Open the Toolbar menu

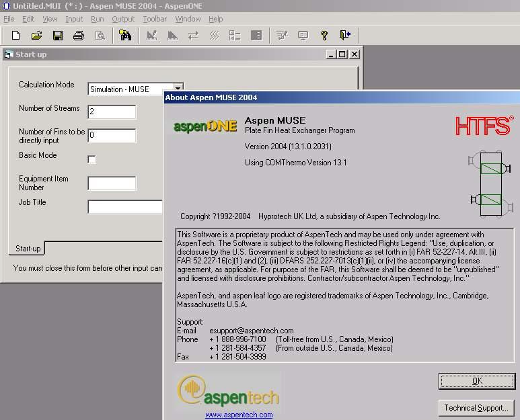click(x=155, y=19)
